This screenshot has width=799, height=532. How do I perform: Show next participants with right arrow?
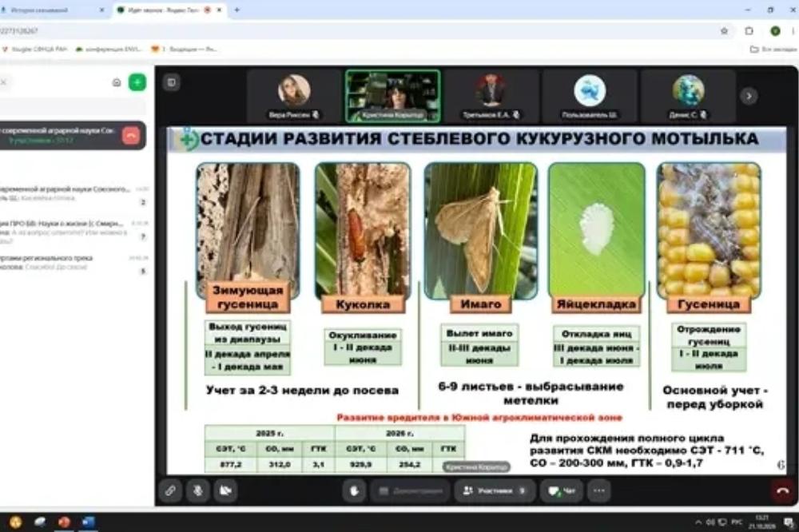(749, 96)
